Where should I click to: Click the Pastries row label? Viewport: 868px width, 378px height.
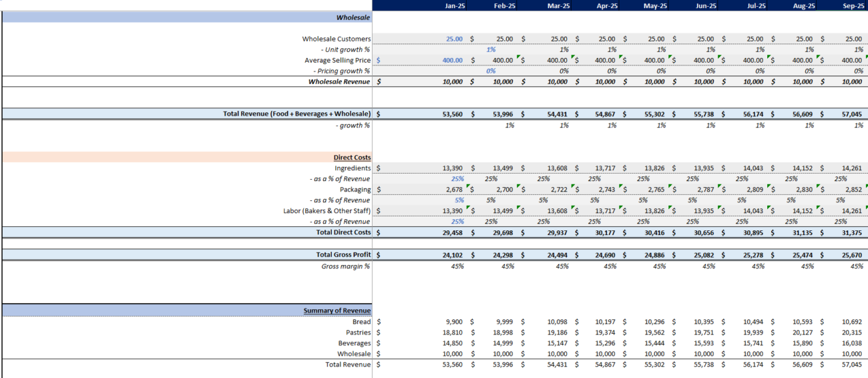pyautogui.click(x=359, y=333)
